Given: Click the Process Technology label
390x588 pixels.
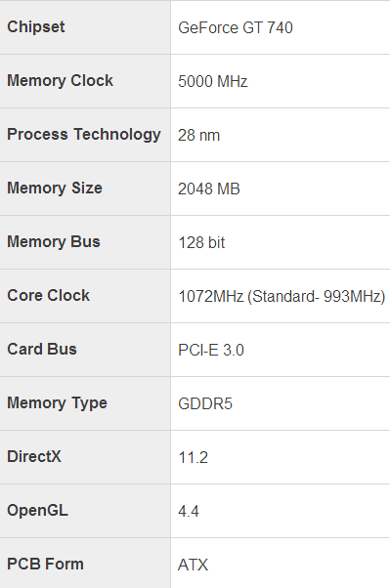Looking at the screenshot, I should pos(84,135).
